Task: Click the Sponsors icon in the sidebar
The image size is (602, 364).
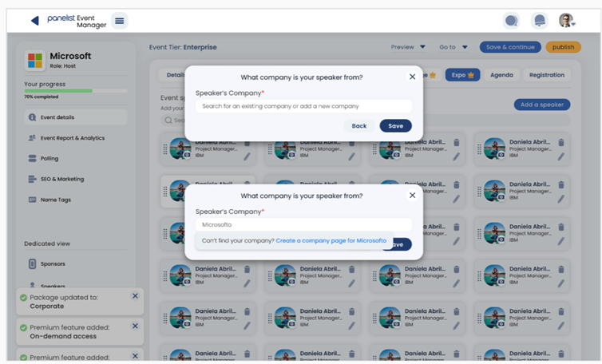Action: pos(32,263)
